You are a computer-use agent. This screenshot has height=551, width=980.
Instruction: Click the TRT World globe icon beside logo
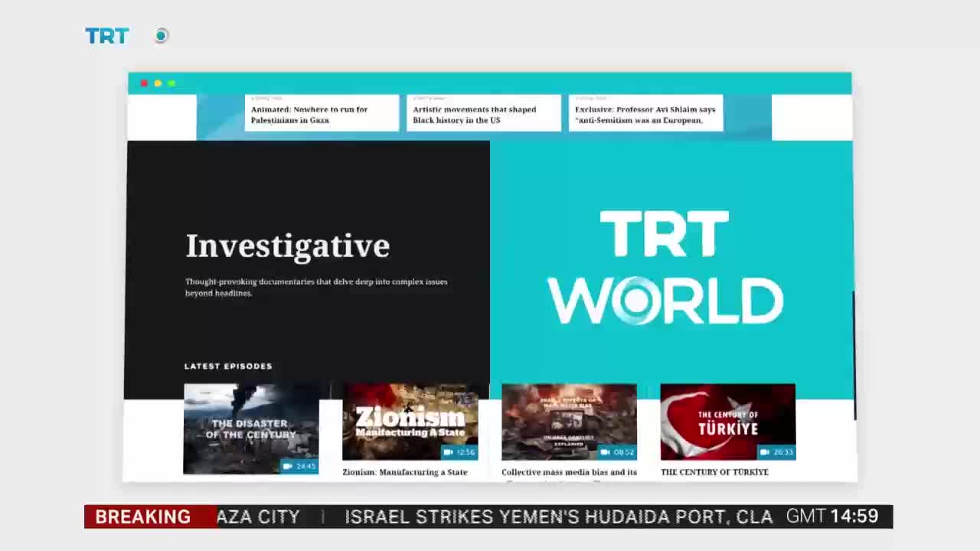161,36
